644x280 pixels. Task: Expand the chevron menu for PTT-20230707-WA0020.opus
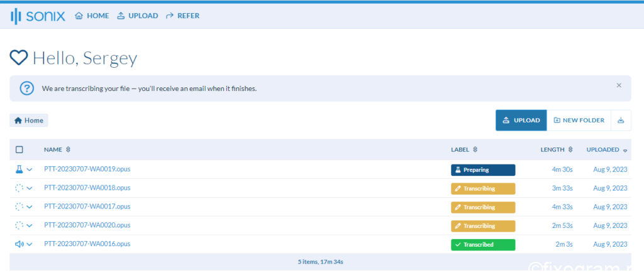[29, 225]
